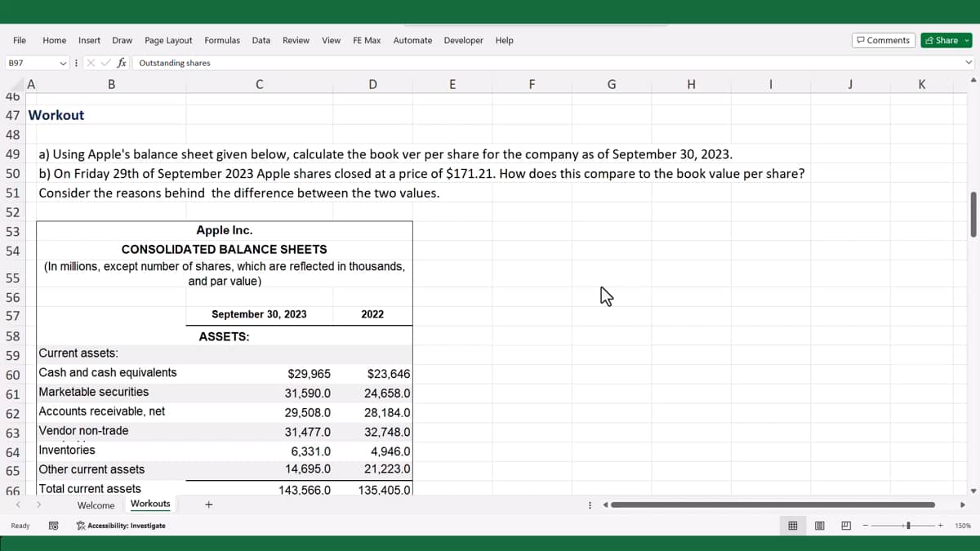Image resolution: width=980 pixels, height=551 pixels.
Task: Open the Data ribbon tab
Action: coord(261,40)
